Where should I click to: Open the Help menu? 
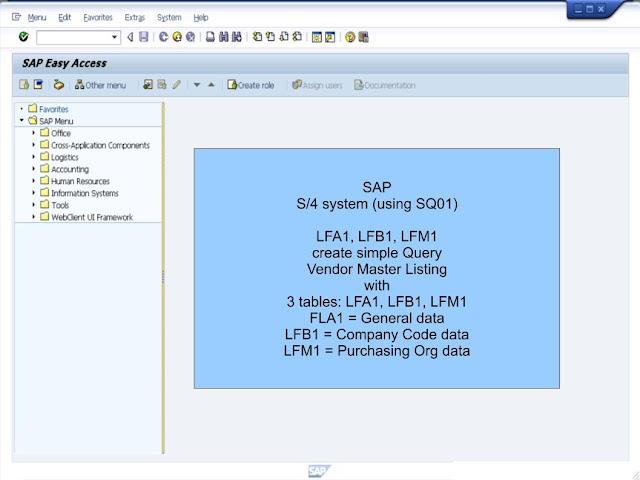(x=201, y=18)
